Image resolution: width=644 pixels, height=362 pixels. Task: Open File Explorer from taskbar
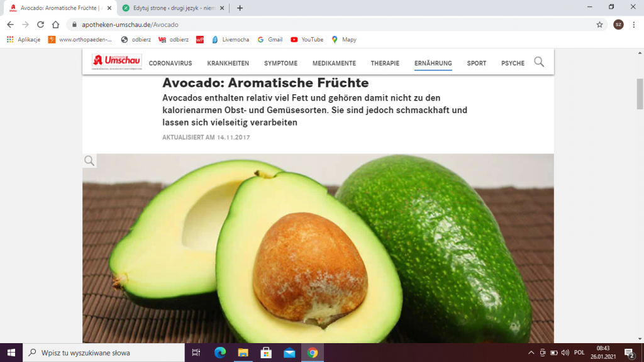[x=243, y=353]
